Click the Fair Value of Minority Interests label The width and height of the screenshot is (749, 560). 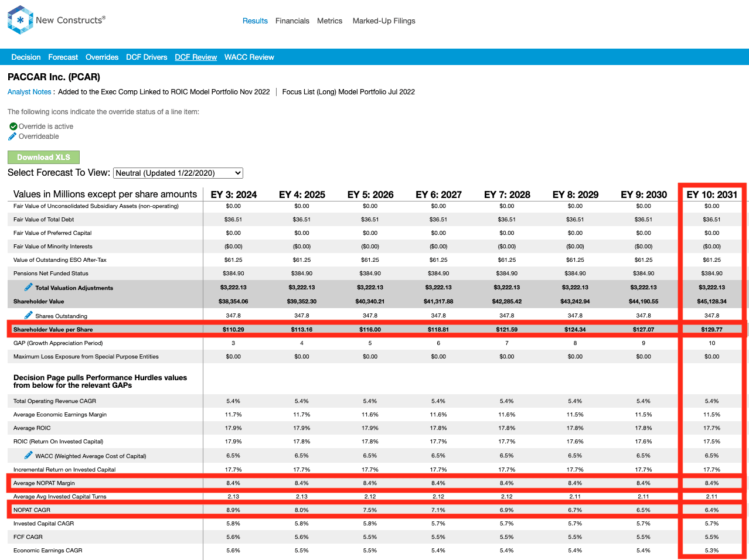(53, 246)
